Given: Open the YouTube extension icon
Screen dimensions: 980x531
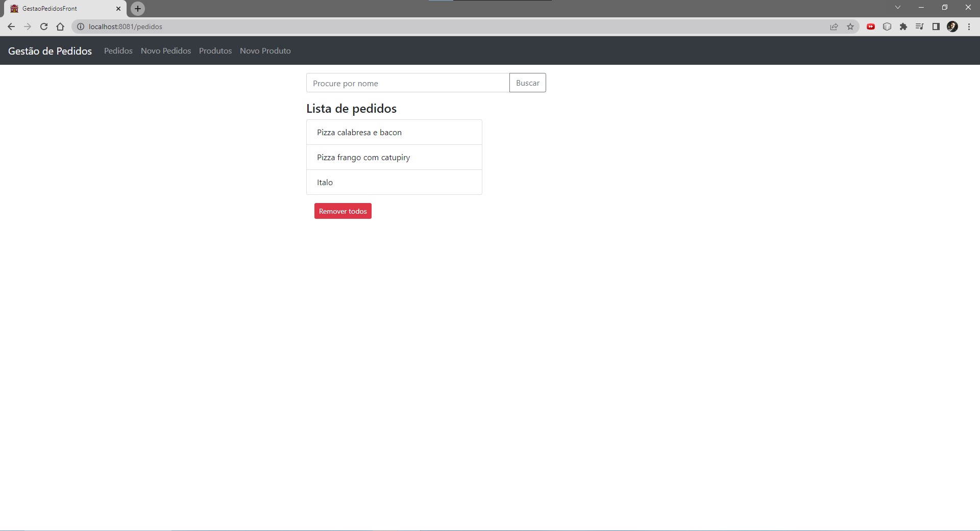Looking at the screenshot, I should coord(871,26).
